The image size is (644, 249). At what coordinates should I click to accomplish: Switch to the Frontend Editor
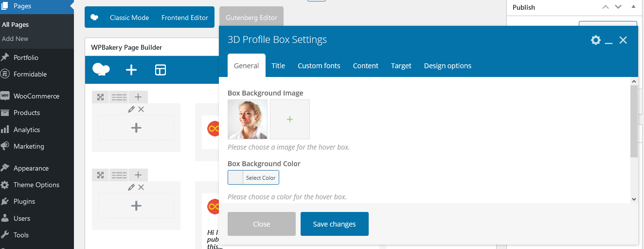pyautogui.click(x=185, y=18)
